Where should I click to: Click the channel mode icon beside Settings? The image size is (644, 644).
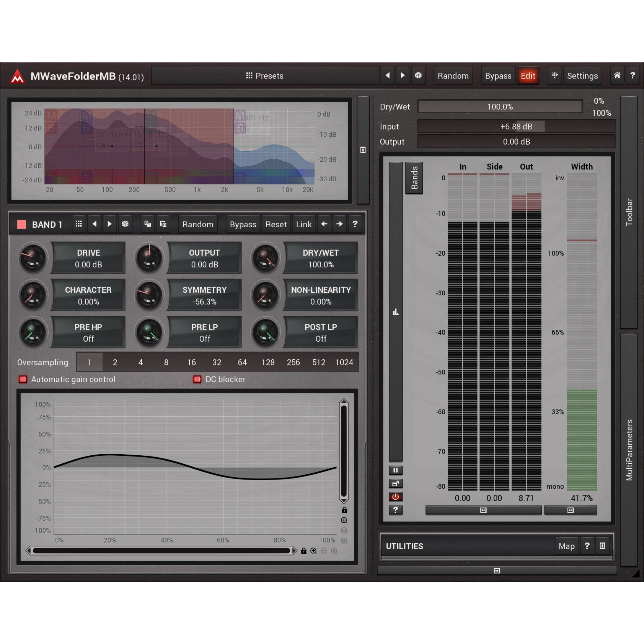[555, 76]
